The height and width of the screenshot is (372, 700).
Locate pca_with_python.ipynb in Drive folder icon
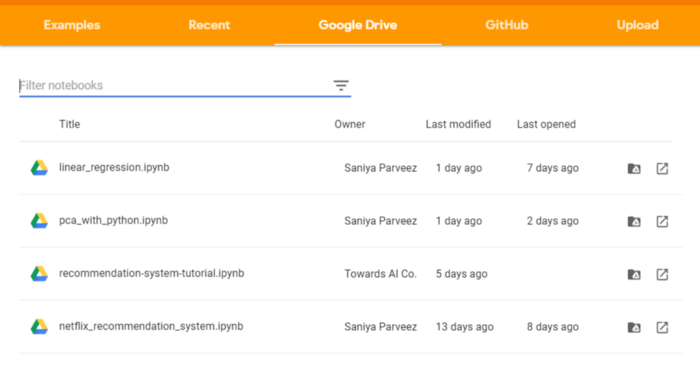click(634, 222)
